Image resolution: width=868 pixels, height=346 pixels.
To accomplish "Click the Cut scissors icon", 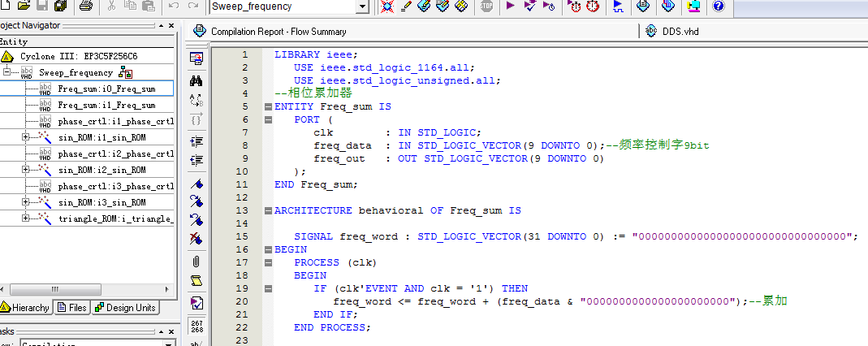I will tap(111, 6).
